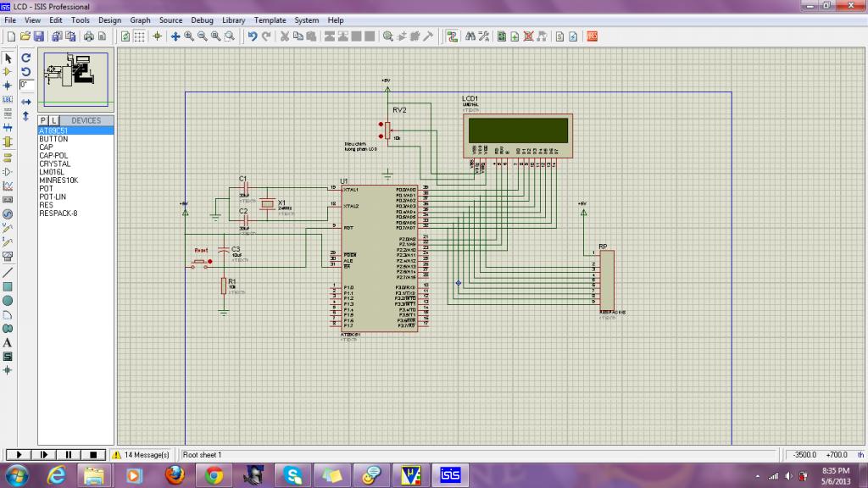Open the Library menu
The width and height of the screenshot is (868, 488).
[233, 20]
